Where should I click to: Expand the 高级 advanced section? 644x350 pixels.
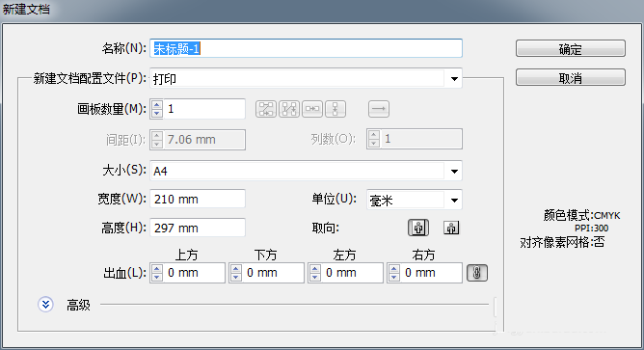point(45,305)
